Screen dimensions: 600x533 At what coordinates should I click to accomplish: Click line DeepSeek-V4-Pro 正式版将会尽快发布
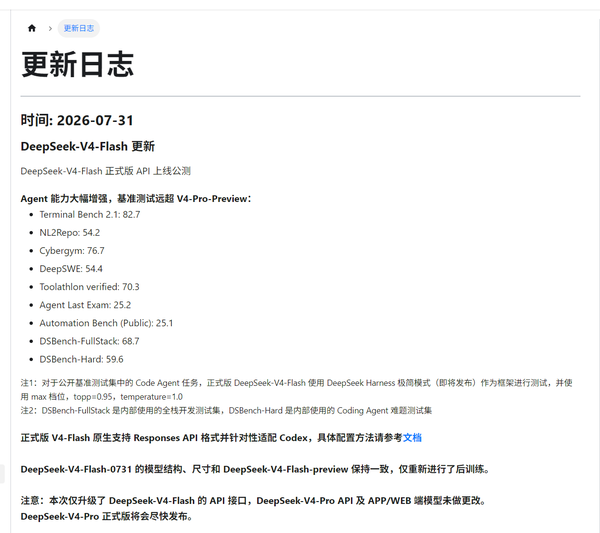point(107,516)
